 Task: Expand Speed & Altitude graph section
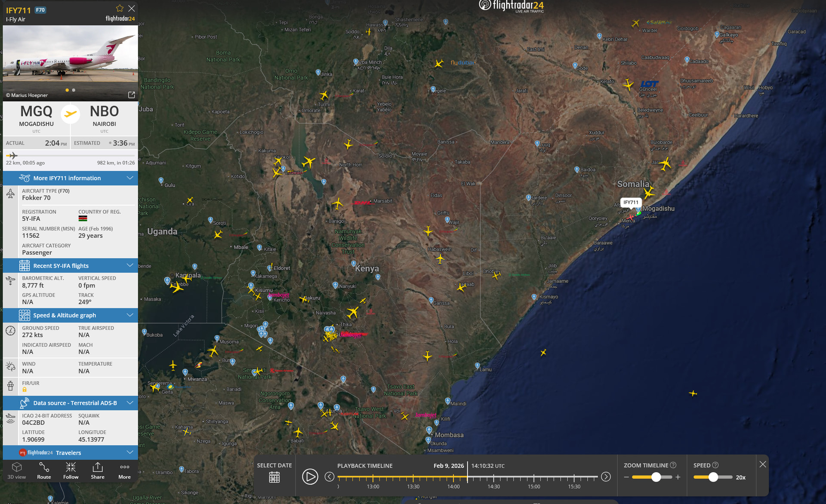coord(130,315)
